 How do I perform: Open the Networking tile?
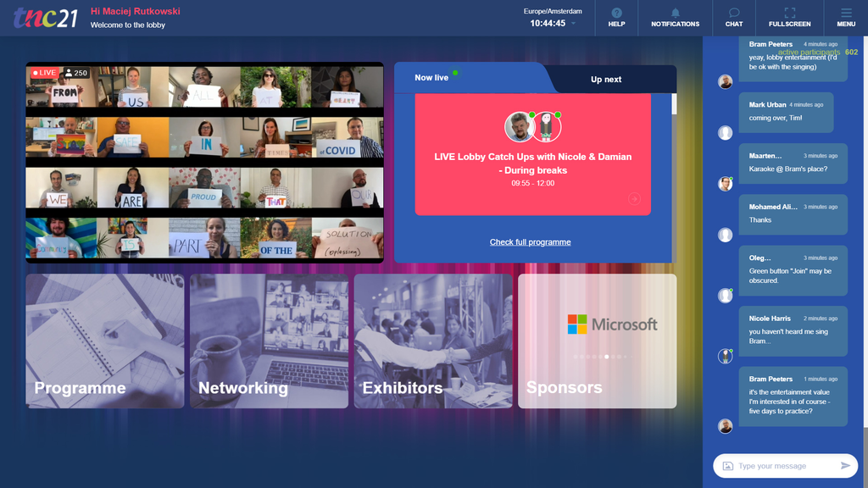[x=269, y=341]
